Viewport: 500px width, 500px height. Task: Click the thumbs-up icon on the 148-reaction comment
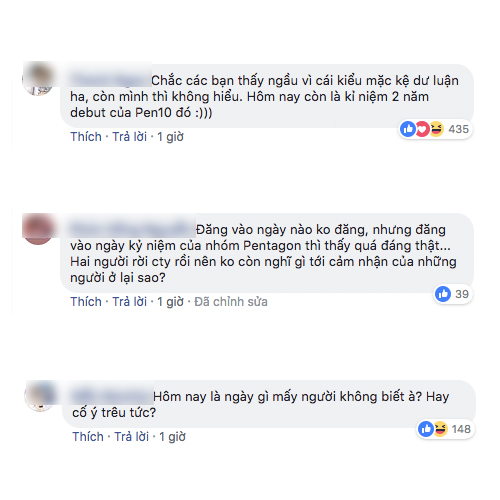pos(426,429)
